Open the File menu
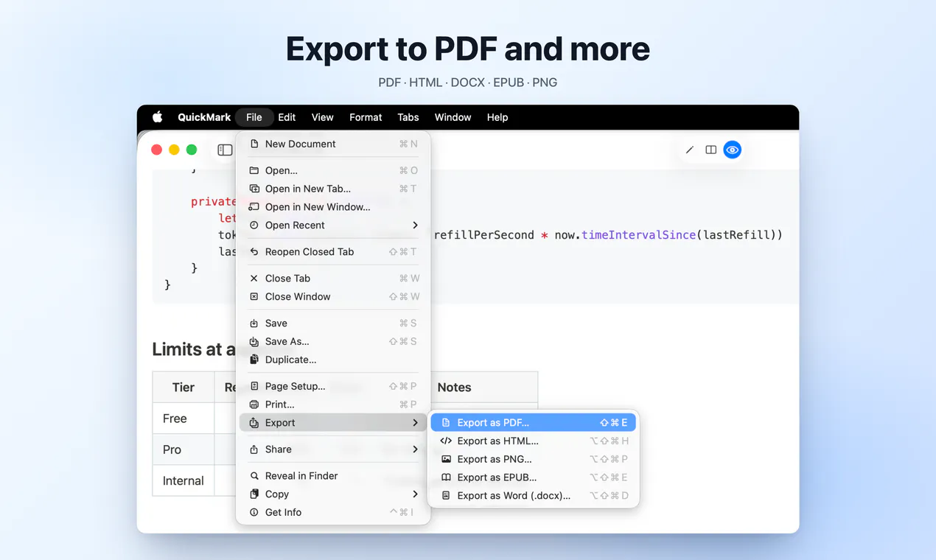The image size is (936, 560). coord(254,117)
